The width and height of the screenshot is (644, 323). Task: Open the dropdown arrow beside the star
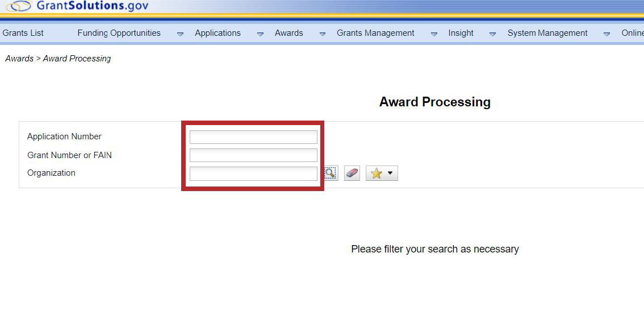click(x=390, y=173)
